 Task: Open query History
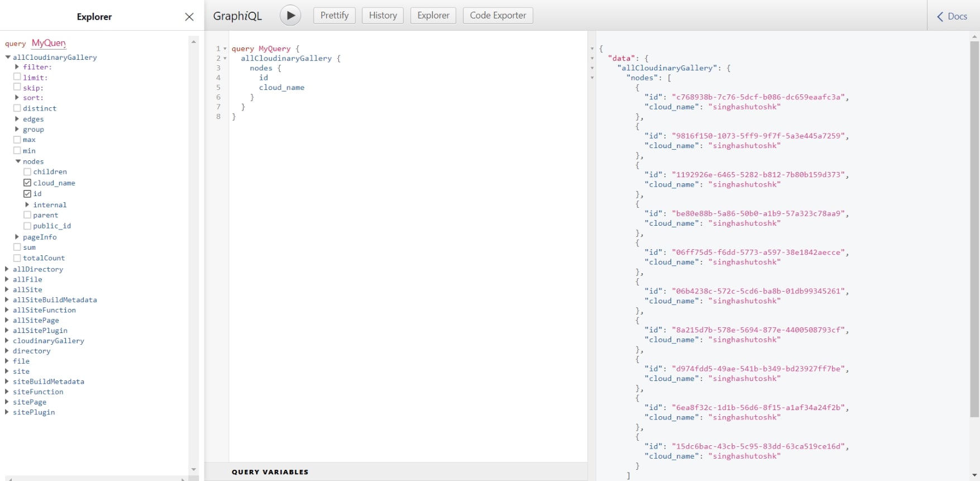coord(383,16)
